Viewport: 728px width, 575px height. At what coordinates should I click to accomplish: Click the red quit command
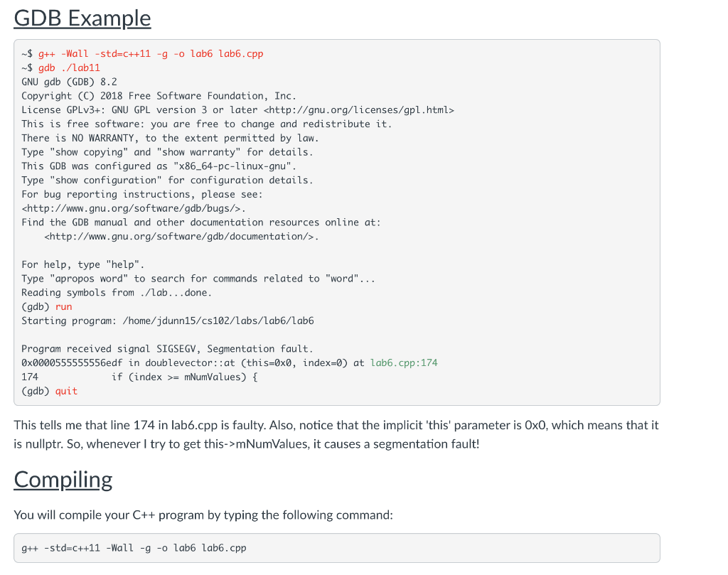pos(66,391)
